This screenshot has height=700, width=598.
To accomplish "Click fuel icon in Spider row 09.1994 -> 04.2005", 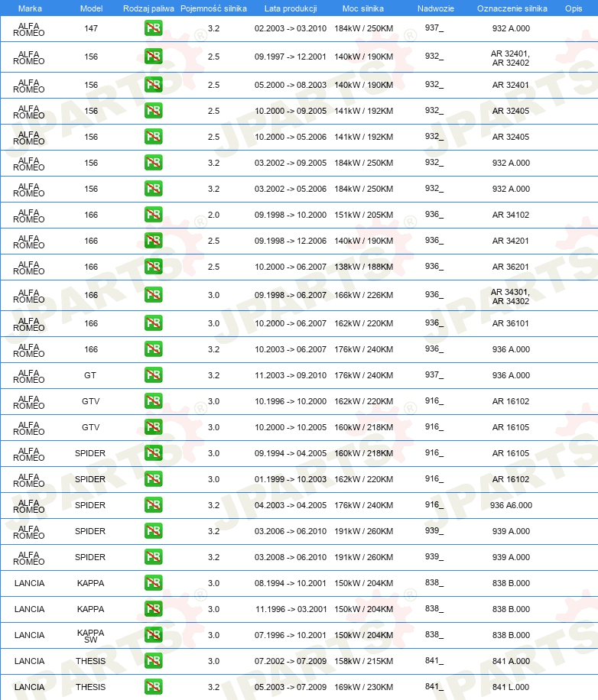I will point(153,452).
